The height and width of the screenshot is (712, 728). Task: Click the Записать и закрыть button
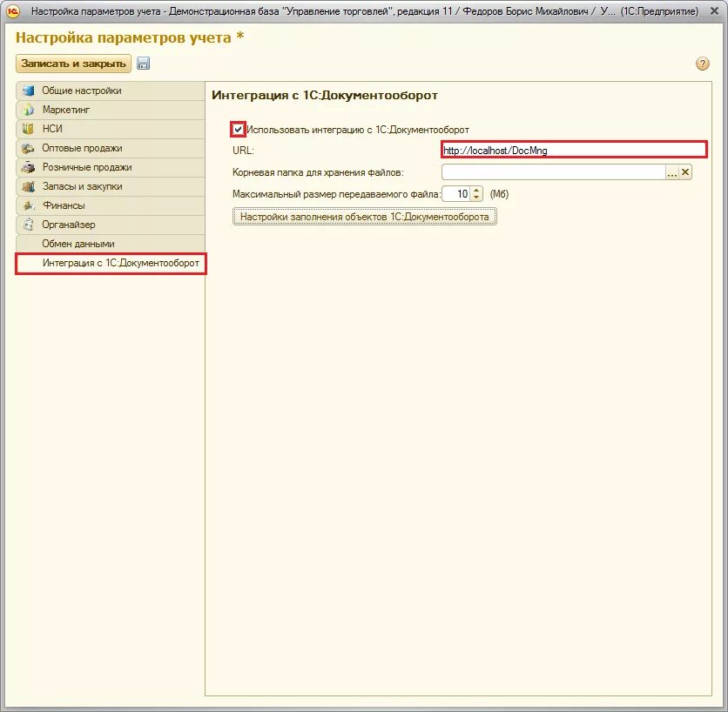[73, 64]
